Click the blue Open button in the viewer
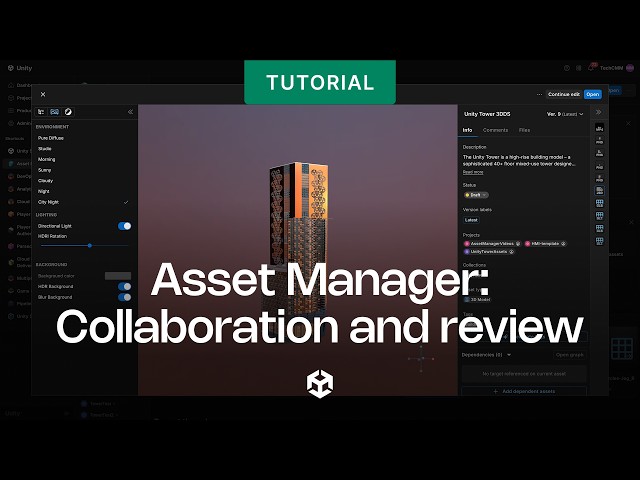 [593, 94]
